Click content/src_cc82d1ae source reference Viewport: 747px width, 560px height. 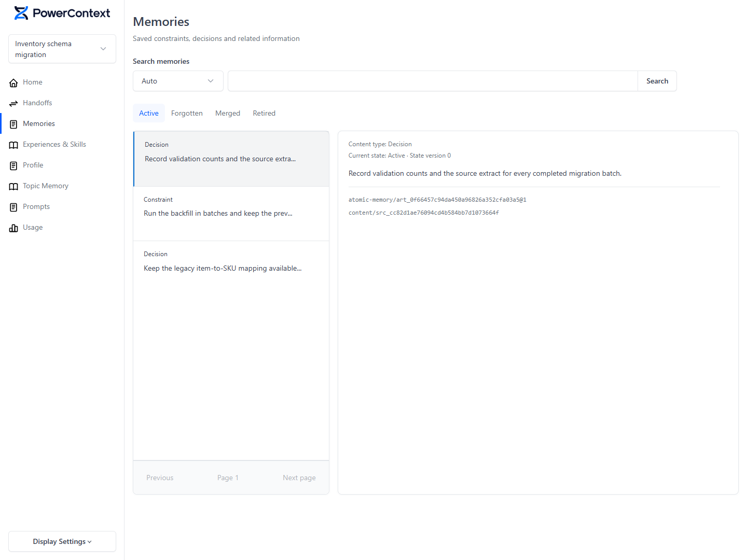tap(424, 213)
